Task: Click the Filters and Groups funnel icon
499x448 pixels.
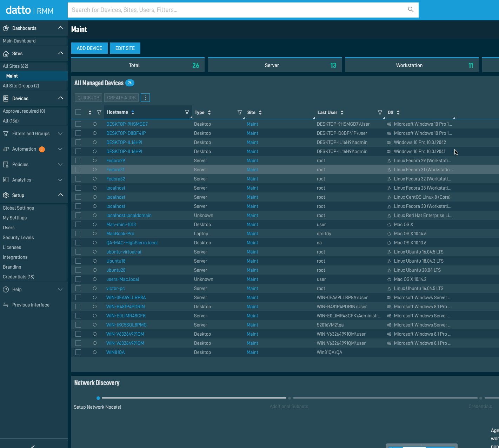Action: point(6,133)
